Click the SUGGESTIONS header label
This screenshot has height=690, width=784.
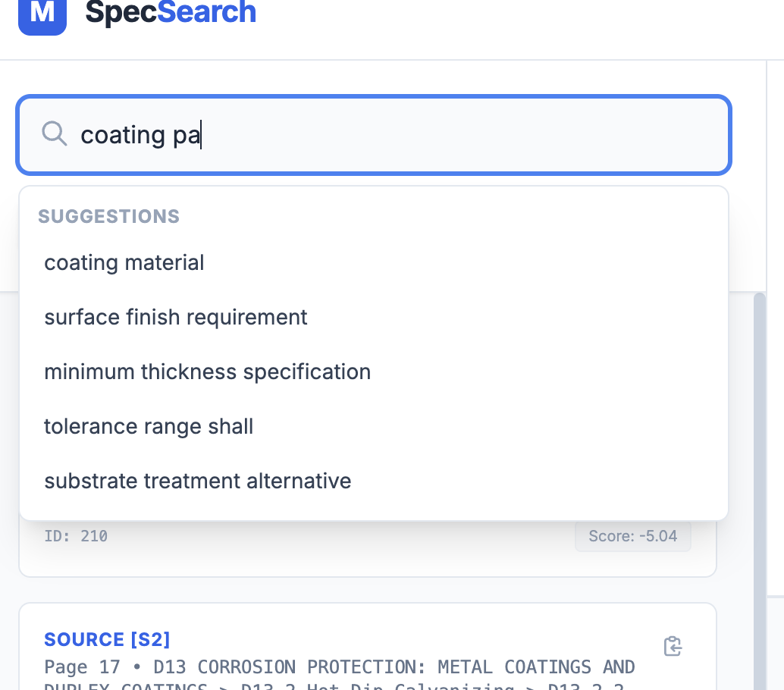tap(108, 216)
